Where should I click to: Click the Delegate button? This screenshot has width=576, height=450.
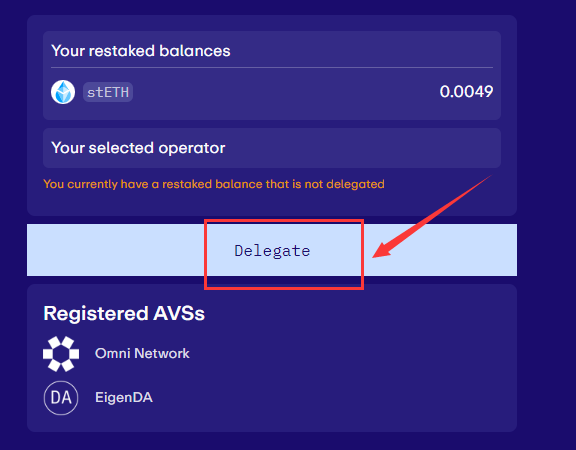[x=272, y=250]
